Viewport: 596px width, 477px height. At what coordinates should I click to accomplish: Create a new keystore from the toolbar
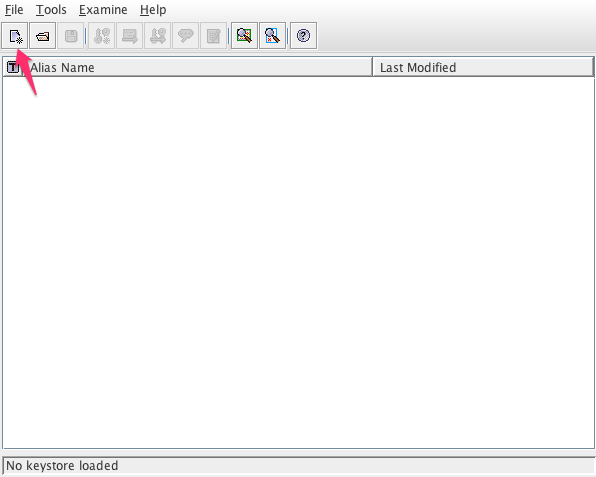[15, 36]
